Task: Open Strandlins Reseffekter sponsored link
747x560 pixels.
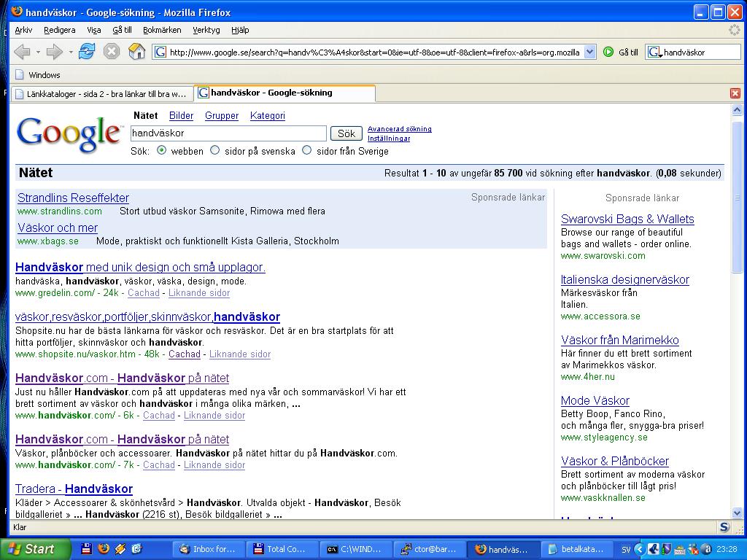Action: 74,198
